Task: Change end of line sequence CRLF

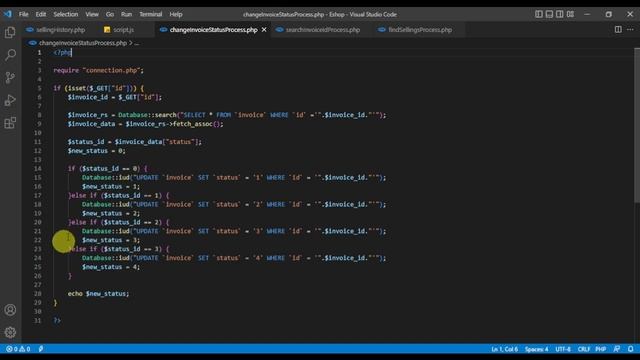Action: pos(584,349)
